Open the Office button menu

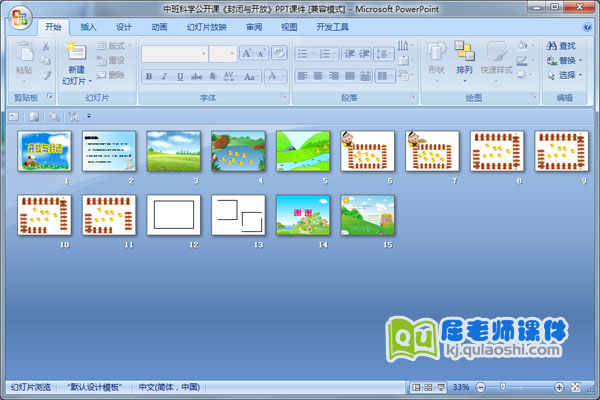tap(20, 18)
